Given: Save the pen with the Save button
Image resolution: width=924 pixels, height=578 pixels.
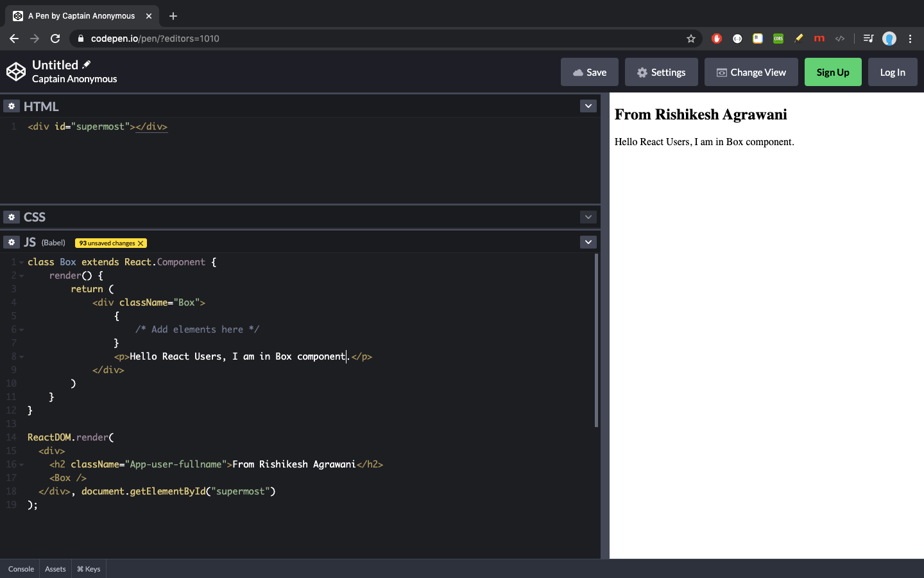Looking at the screenshot, I should tap(589, 72).
